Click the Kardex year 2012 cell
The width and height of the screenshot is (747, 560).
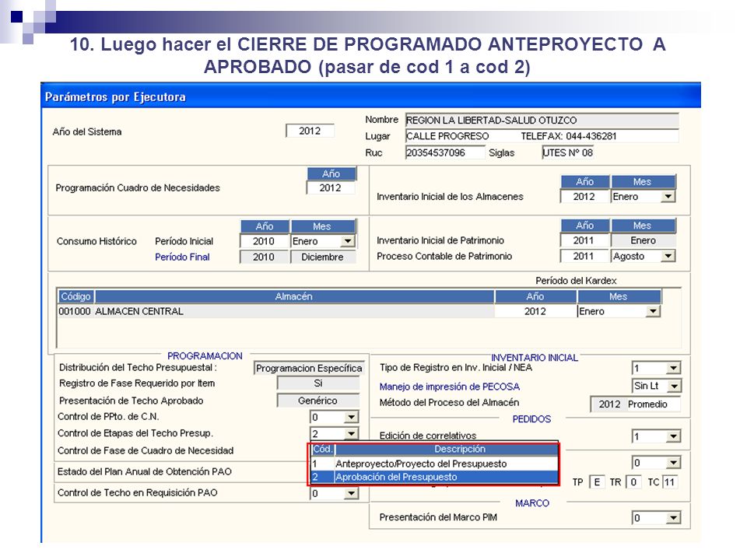click(x=535, y=311)
